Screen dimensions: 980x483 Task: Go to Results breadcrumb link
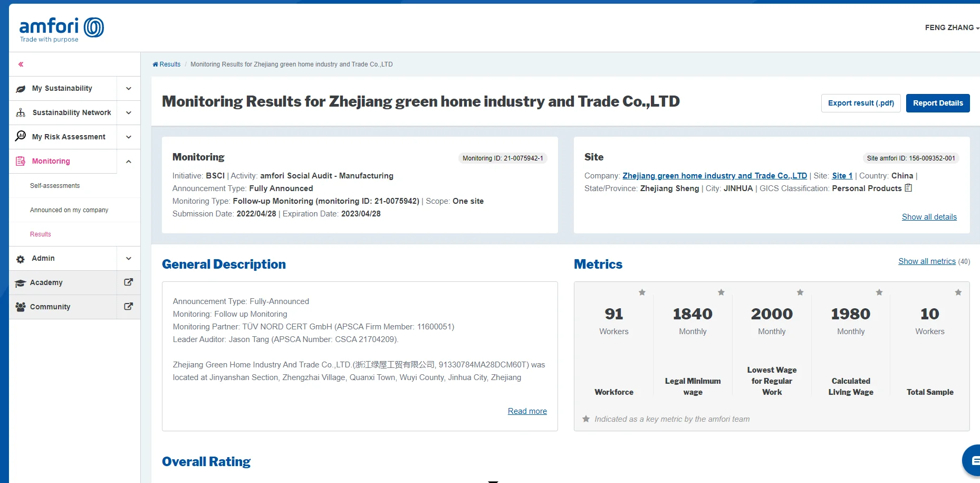coord(170,64)
